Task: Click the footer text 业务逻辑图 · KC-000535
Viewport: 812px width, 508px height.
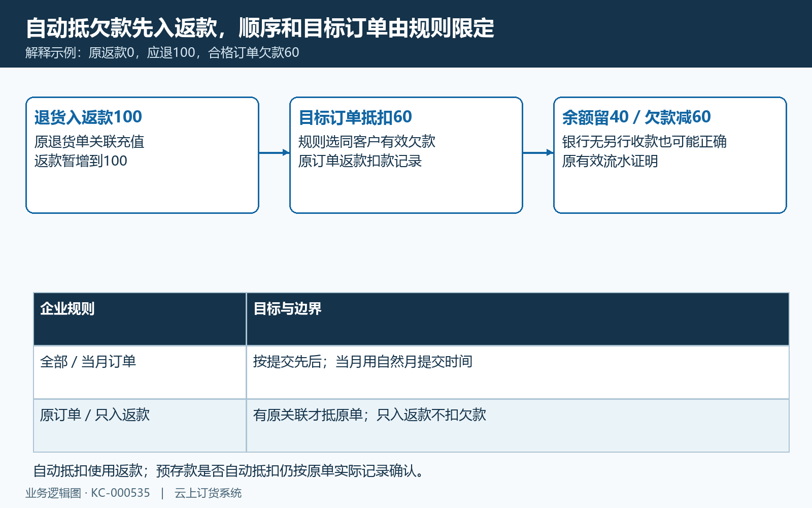Action: [88, 493]
